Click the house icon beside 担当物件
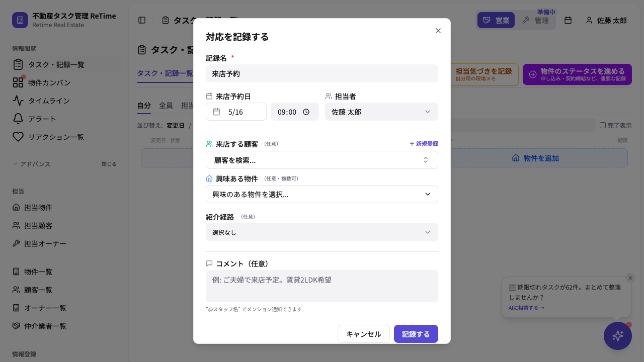Screen dimensions: 644x362 (16, 207)
